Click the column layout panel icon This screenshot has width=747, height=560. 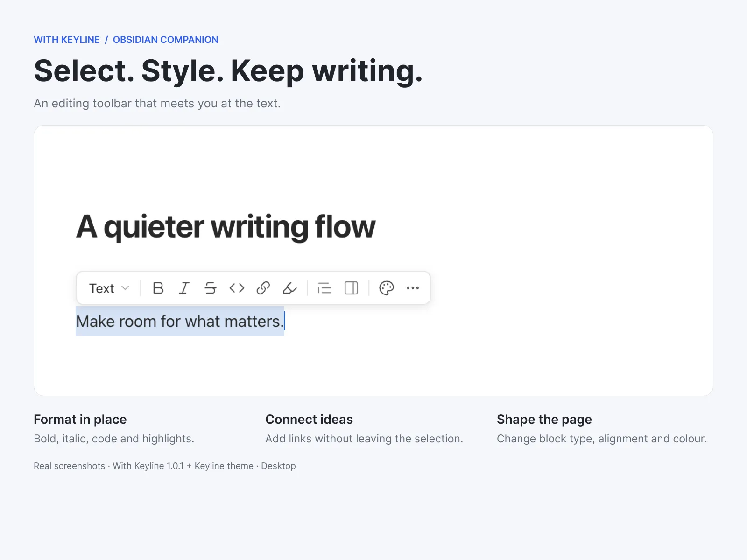click(351, 288)
